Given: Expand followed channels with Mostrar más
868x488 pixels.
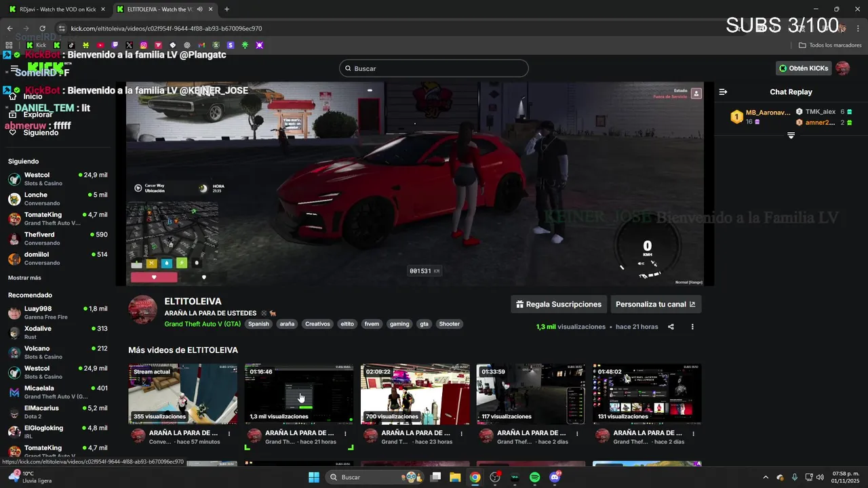Looking at the screenshot, I should pyautogui.click(x=24, y=278).
